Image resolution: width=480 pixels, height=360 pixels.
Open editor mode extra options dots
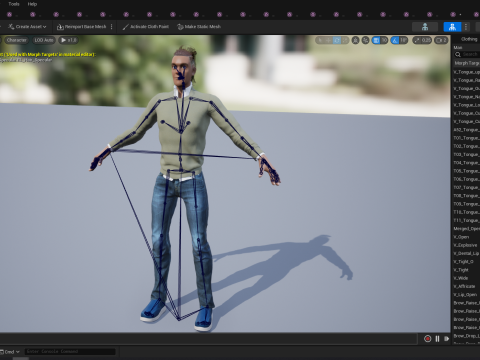(x=466, y=27)
